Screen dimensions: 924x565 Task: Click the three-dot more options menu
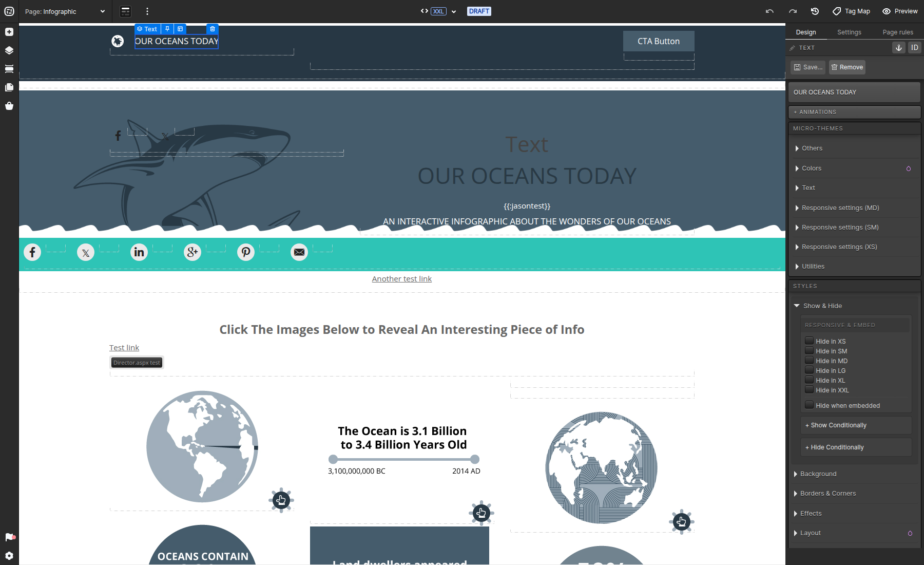(147, 11)
